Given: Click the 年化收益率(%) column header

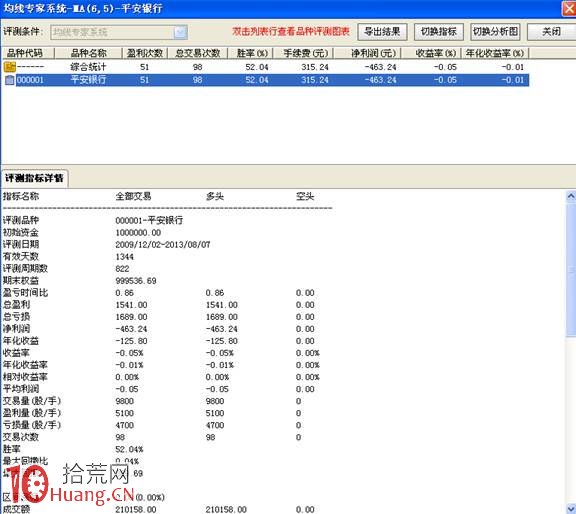Looking at the screenshot, I should click(495, 53).
